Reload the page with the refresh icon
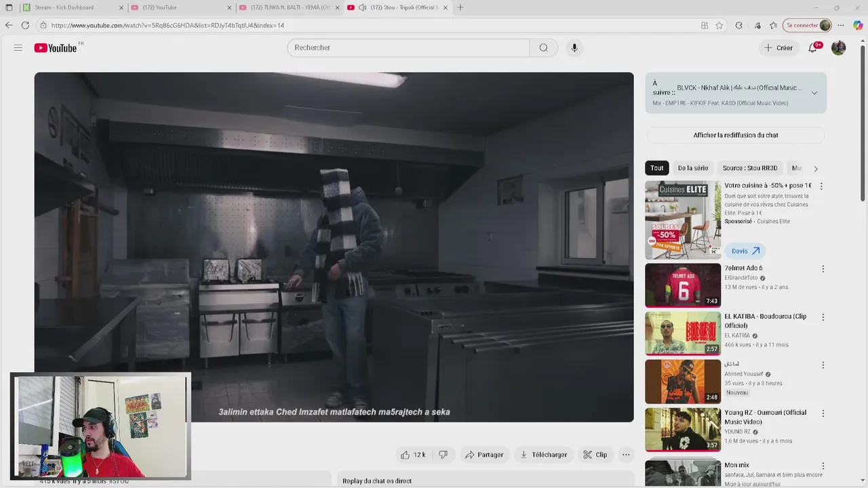 [25, 26]
